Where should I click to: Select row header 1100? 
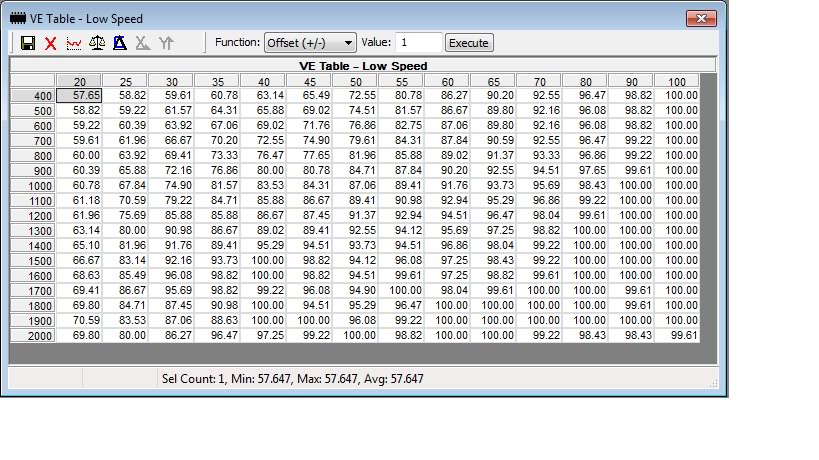pyautogui.click(x=32, y=200)
